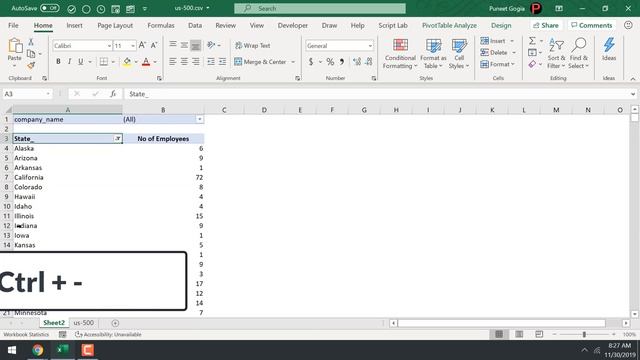Adjust the zoom slider
The height and width of the screenshot is (360, 640).
point(584,334)
